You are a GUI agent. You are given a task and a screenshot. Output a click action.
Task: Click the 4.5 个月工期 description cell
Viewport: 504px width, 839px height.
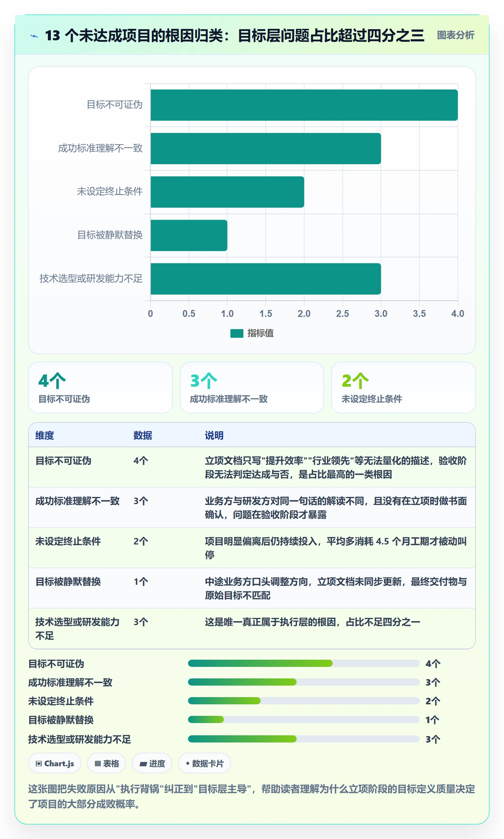pos(336,548)
